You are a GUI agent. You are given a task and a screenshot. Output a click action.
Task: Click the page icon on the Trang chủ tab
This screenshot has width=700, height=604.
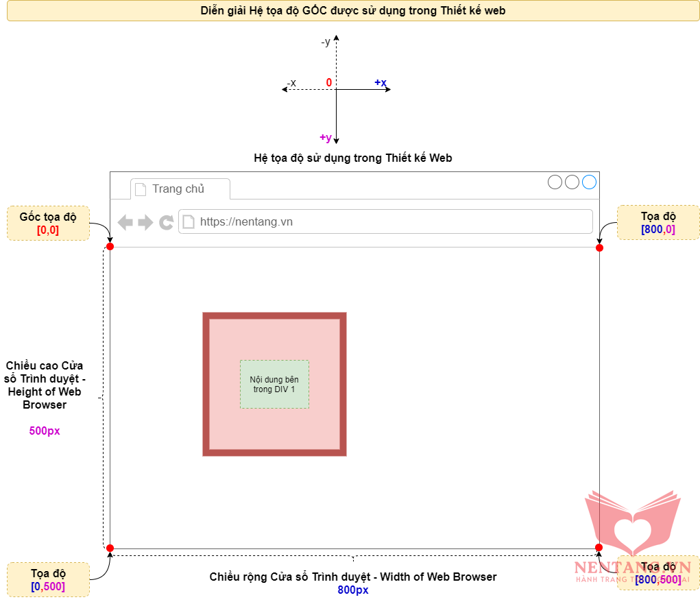click(x=141, y=189)
